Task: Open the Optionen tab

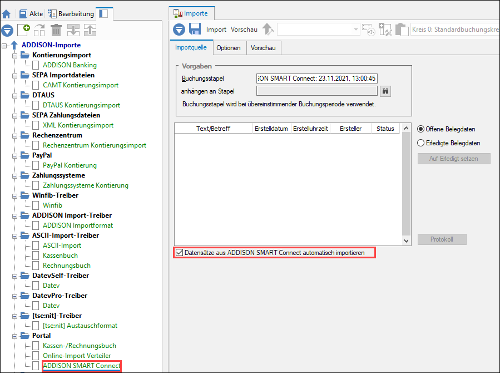Action: 229,48
